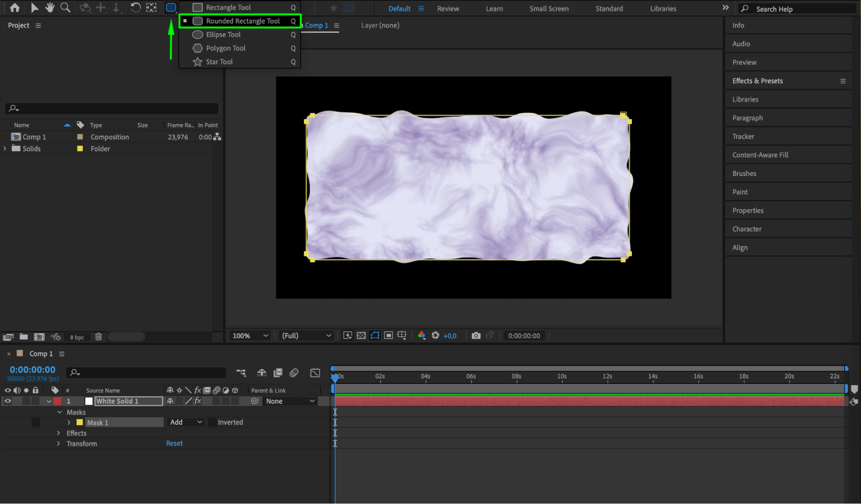Click the trash delete icon in Project

[98, 337]
